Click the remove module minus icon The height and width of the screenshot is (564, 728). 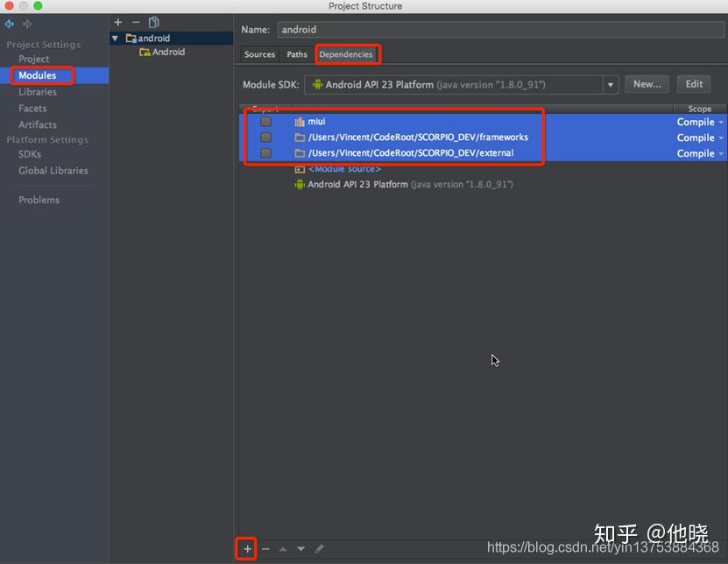click(135, 22)
